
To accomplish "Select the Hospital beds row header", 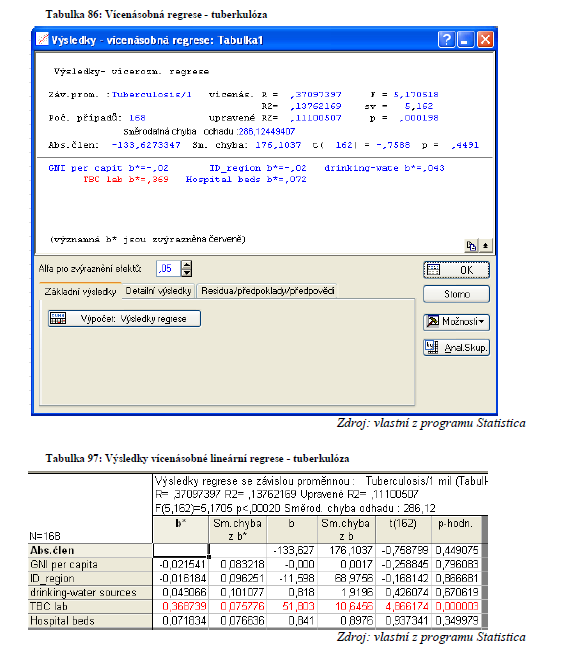I will coord(90,621).
